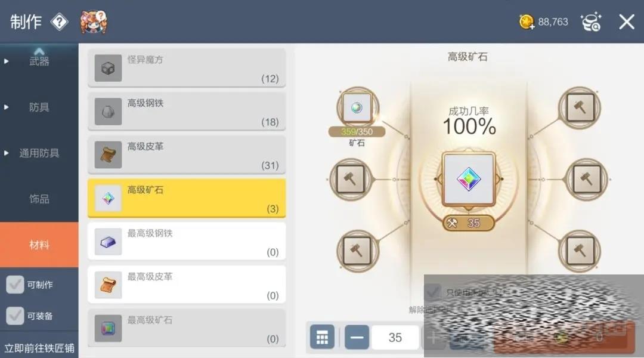Expand the 武器 category arrow
Screen dimensions: 644x358
pos(6,61)
